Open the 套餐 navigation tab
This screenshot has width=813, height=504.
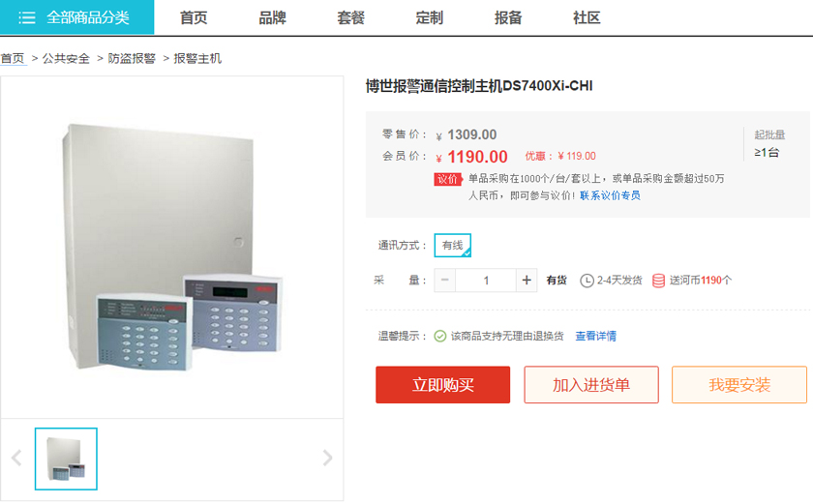coord(351,18)
